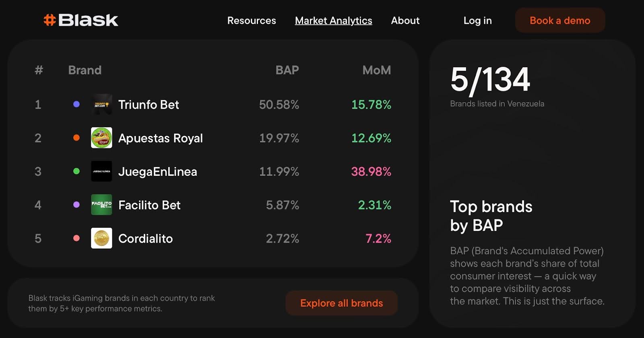Click the Blask hashtag logo
644x338 pixels.
(x=80, y=20)
